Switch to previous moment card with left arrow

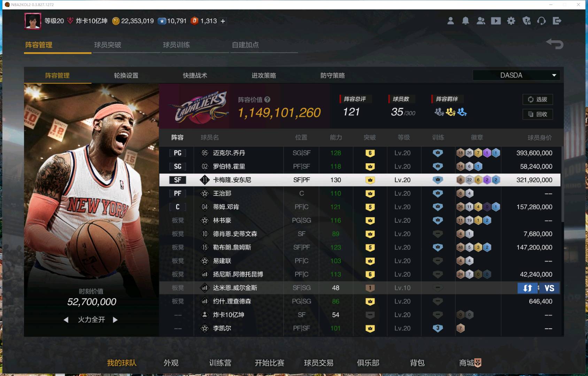[66, 320]
